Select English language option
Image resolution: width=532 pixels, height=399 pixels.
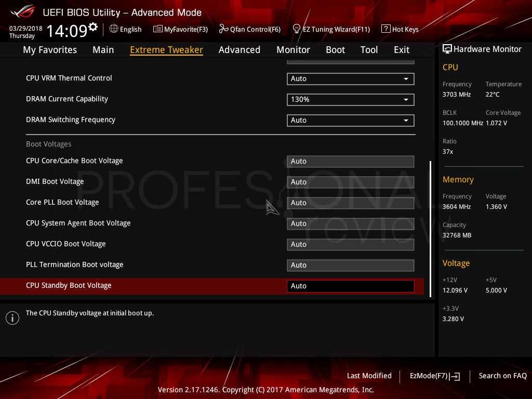tap(130, 29)
